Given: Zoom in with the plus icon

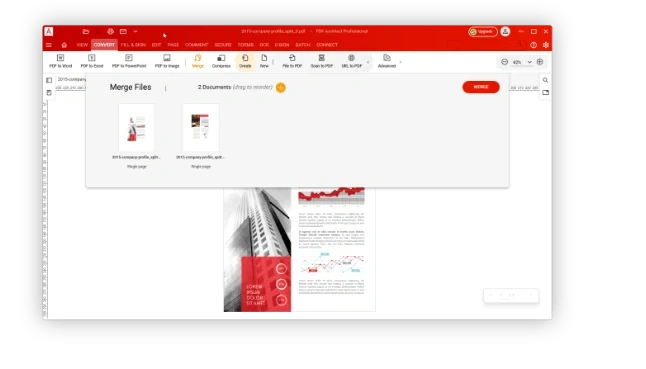Looking at the screenshot, I should [540, 62].
